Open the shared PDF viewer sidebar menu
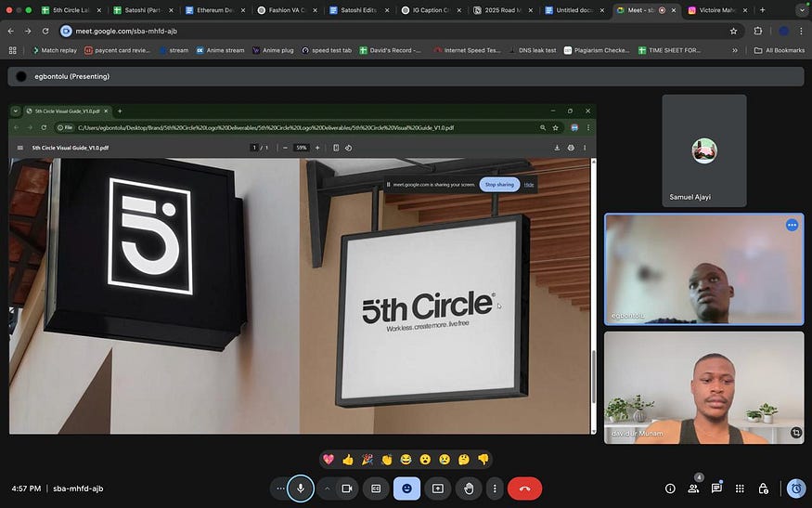 pyautogui.click(x=20, y=148)
